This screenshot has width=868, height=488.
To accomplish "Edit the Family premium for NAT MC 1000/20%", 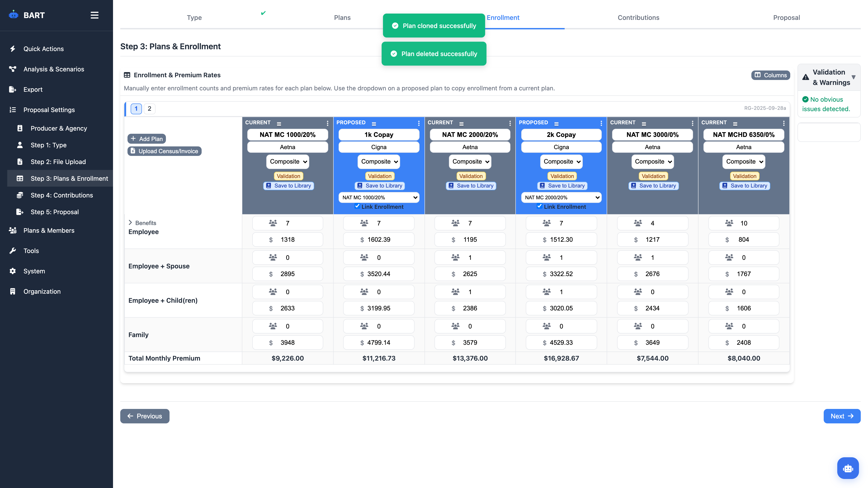I will [288, 342].
